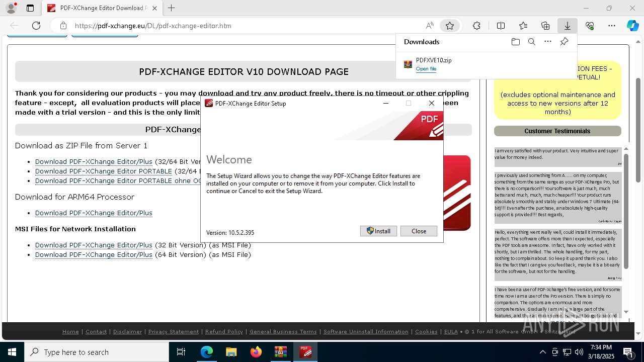The width and height of the screenshot is (644, 362).
Task: Open Windows Start menu
Action: pyautogui.click(x=12, y=352)
